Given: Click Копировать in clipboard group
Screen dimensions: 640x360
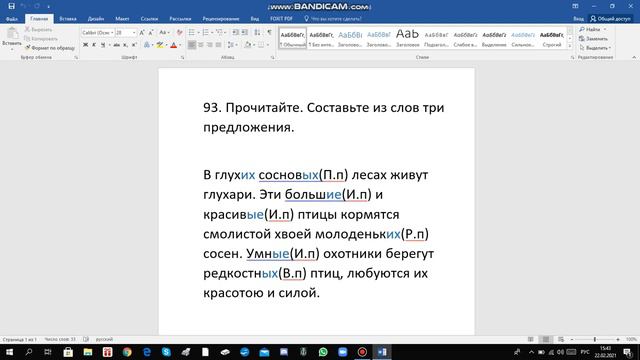Looking at the screenshot, I should 41,39.
